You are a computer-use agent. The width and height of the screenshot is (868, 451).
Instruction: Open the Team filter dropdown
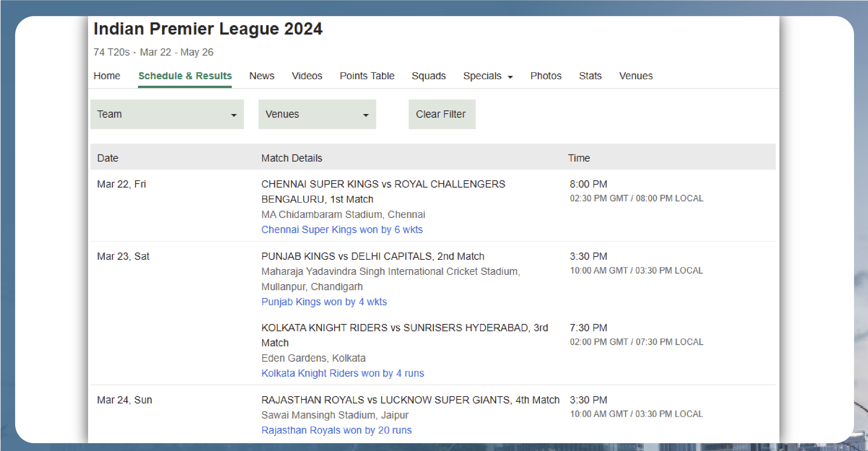coord(167,114)
